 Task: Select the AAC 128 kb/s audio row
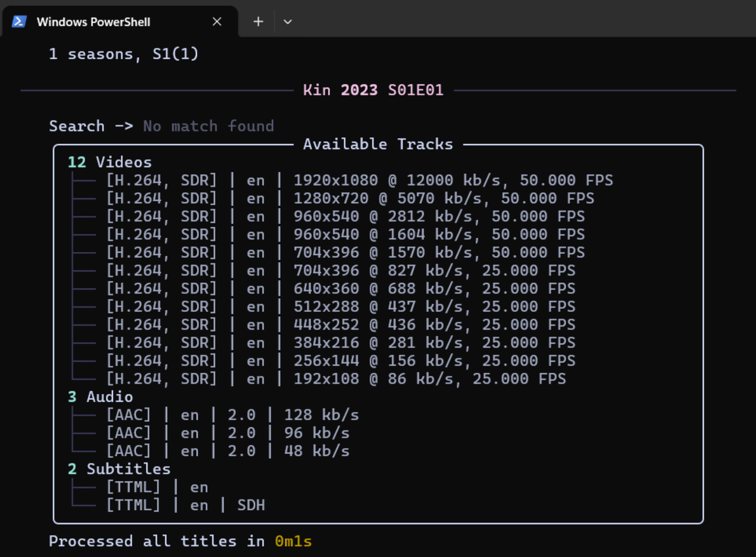pyautogui.click(x=232, y=415)
